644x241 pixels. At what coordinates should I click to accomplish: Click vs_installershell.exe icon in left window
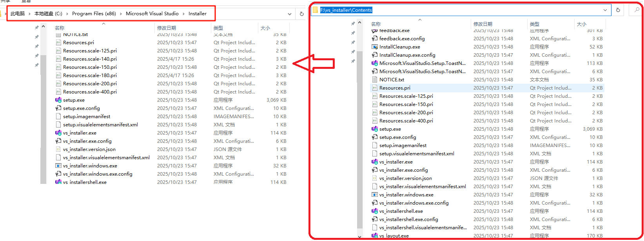pyautogui.click(x=58, y=182)
